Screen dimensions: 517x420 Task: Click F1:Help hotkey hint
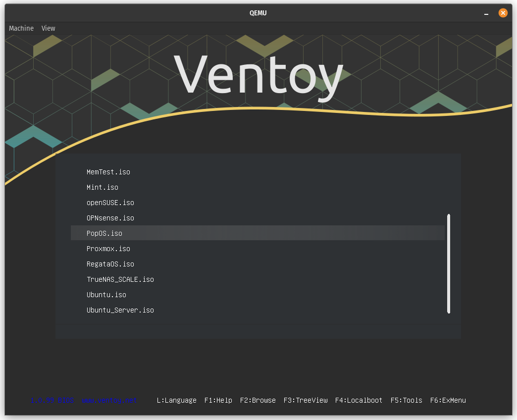click(218, 400)
